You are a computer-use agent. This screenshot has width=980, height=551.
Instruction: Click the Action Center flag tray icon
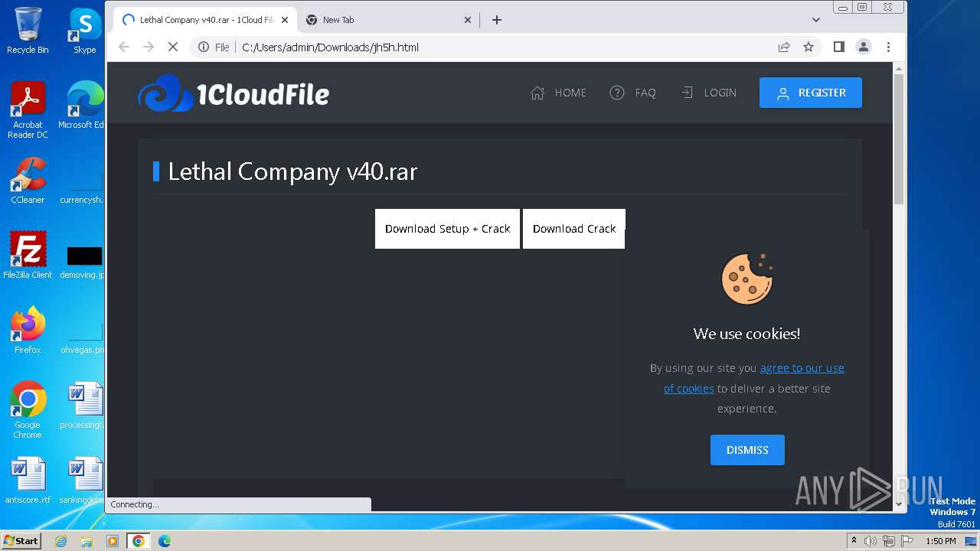[907, 541]
